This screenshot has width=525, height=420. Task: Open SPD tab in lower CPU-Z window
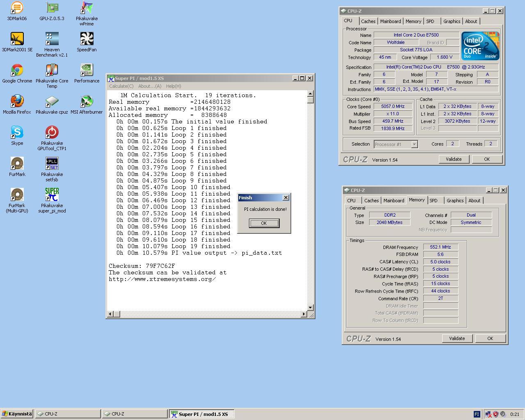pyautogui.click(x=434, y=201)
